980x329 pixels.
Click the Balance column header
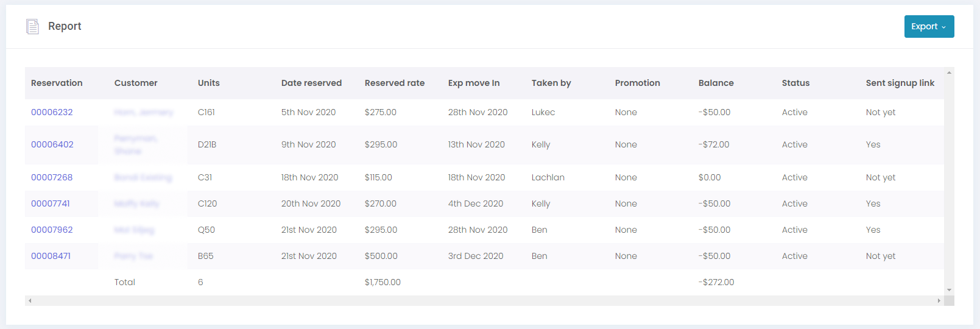pos(716,83)
